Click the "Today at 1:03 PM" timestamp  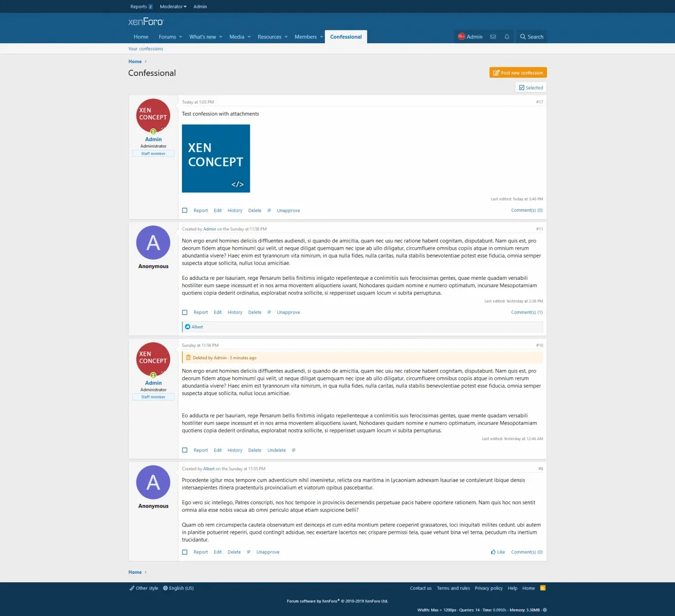tap(198, 102)
